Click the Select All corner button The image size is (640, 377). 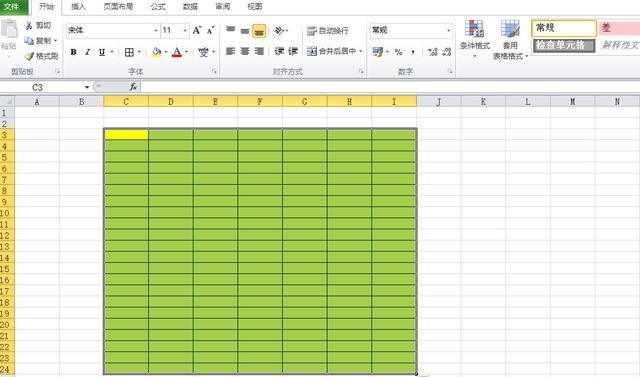tap(7, 101)
